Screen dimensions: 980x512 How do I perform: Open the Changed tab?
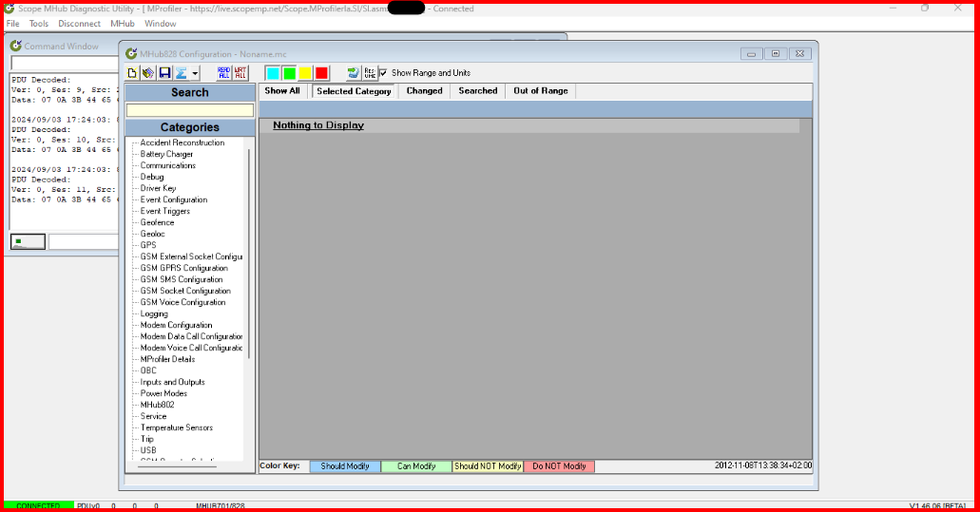coord(424,91)
